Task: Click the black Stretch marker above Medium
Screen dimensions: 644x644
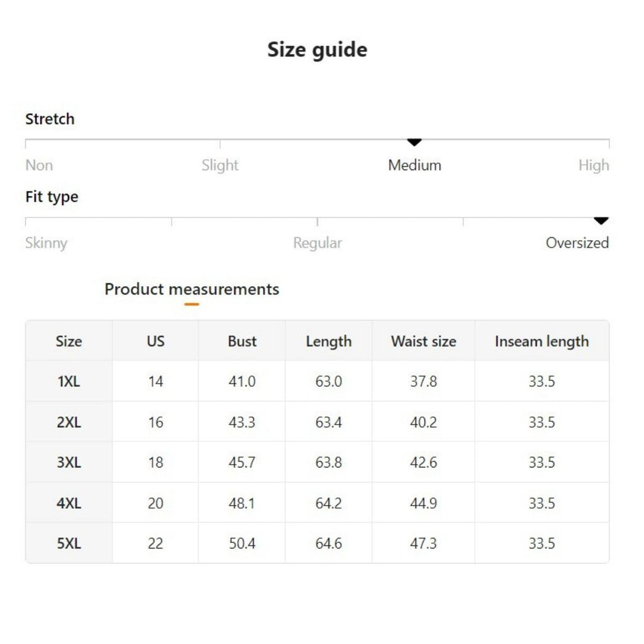Action: pos(414,143)
